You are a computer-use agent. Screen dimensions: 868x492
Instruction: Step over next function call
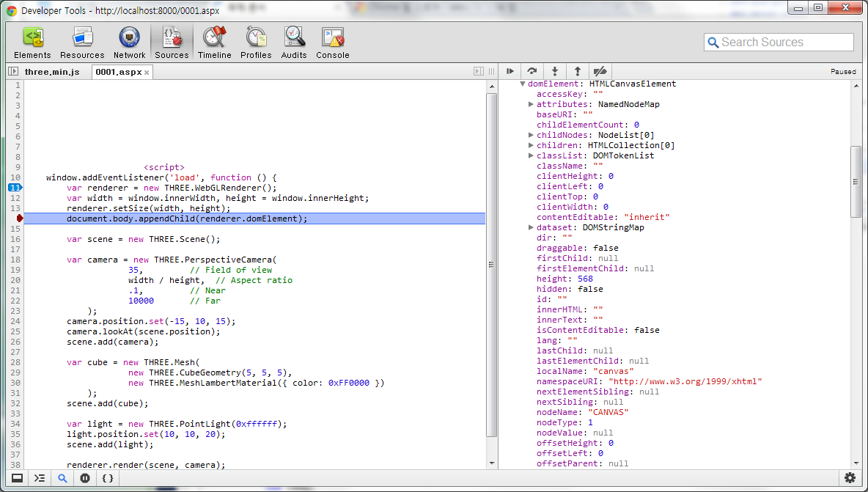(x=532, y=71)
